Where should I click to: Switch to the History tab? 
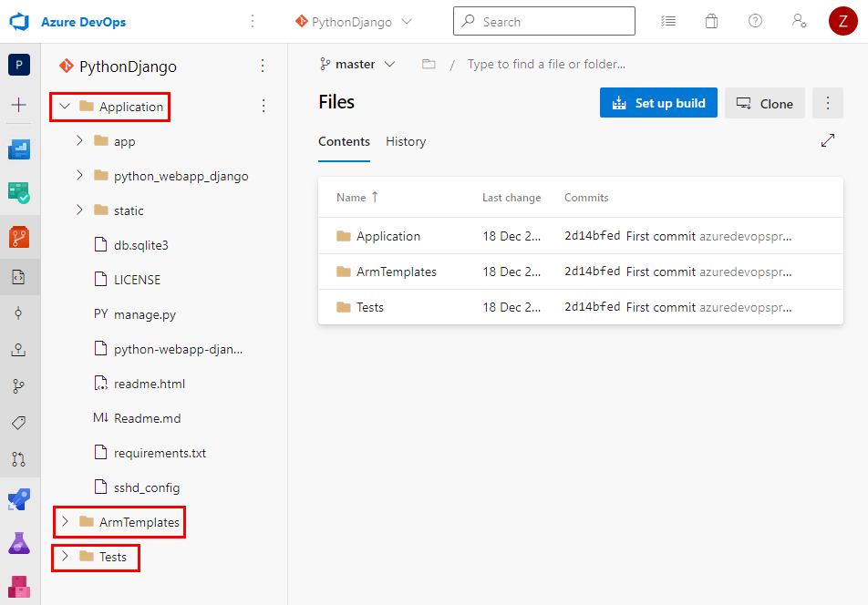click(406, 141)
